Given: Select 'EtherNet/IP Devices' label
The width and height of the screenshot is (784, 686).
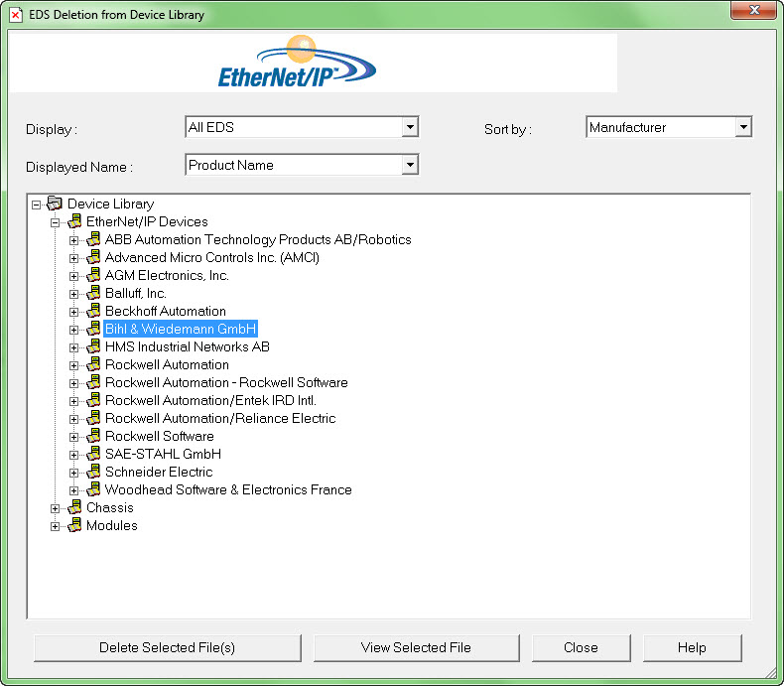Looking at the screenshot, I should click(x=147, y=221).
